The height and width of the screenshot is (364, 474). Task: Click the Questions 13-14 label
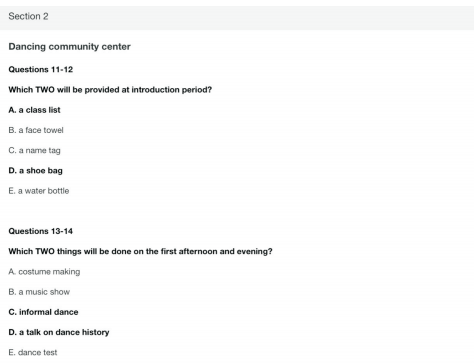click(41, 231)
